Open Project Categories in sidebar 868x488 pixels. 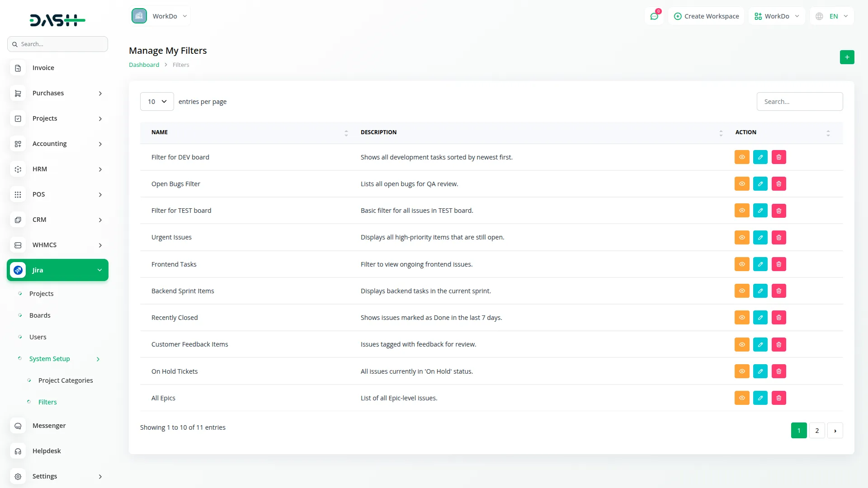click(x=65, y=380)
